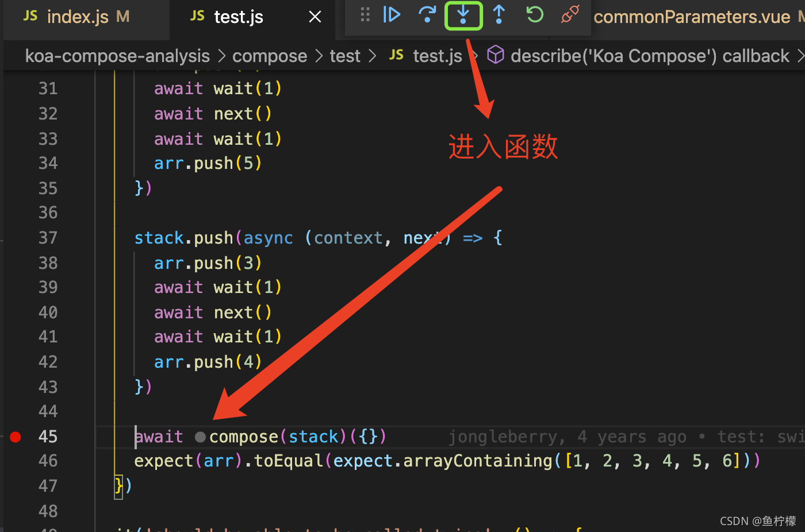
Task: Open the compose folder breadcrumb
Action: tap(270, 56)
